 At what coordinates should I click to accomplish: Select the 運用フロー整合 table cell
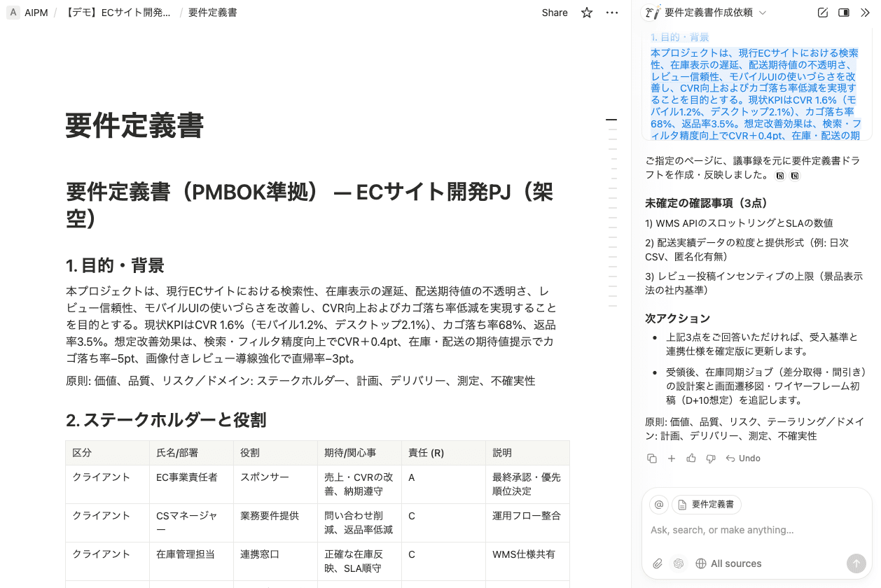pyautogui.click(x=528, y=523)
